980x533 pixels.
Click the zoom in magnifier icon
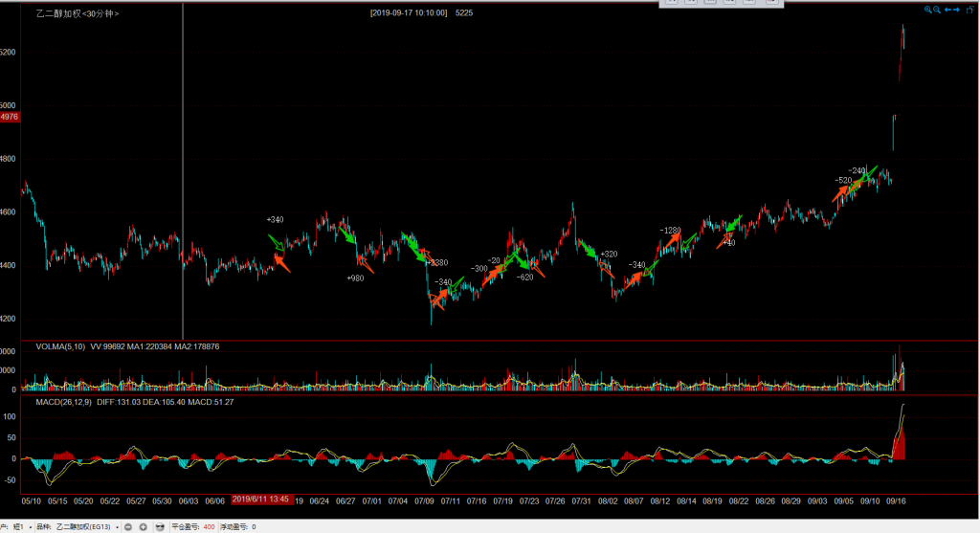coord(927,10)
